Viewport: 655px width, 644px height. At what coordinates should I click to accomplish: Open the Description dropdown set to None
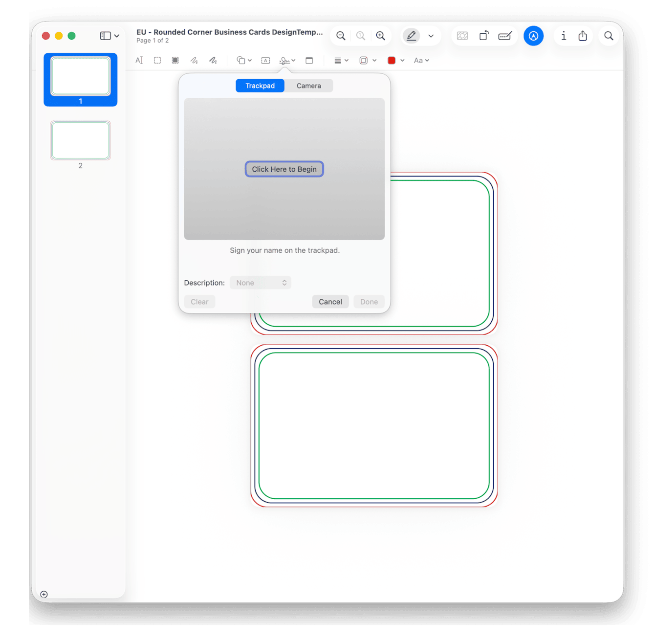point(260,282)
